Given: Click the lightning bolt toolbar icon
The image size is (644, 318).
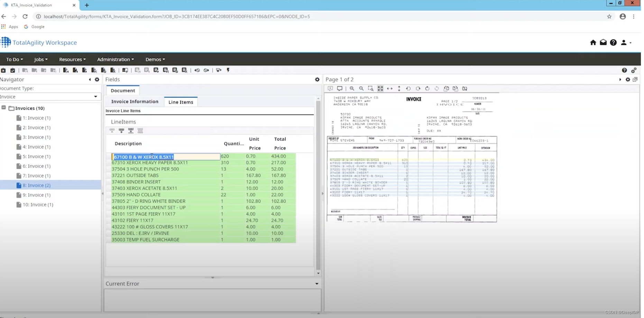Looking at the screenshot, I should coord(228,70).
